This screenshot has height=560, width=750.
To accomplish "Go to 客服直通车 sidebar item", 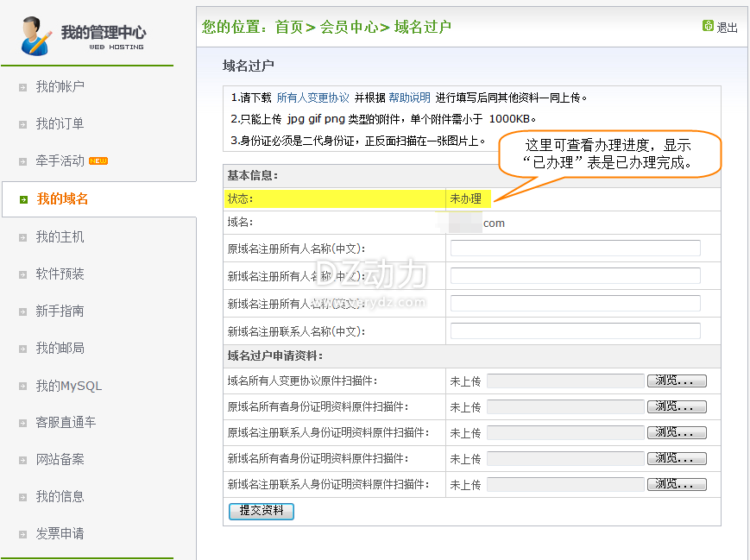I will (x=66, y=423).
